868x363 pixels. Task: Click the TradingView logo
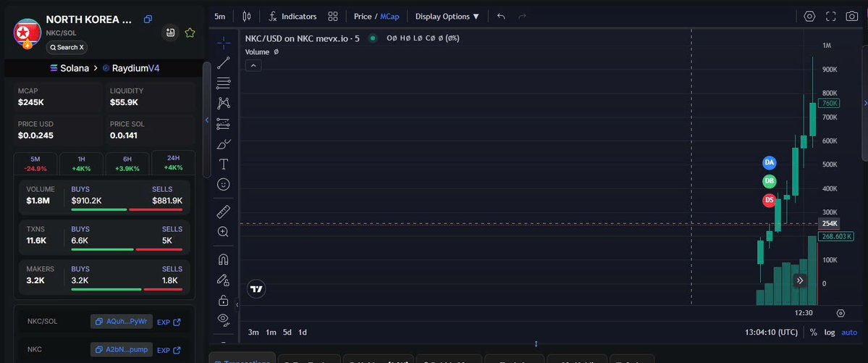pyautogui.click(x=256, y=289)
